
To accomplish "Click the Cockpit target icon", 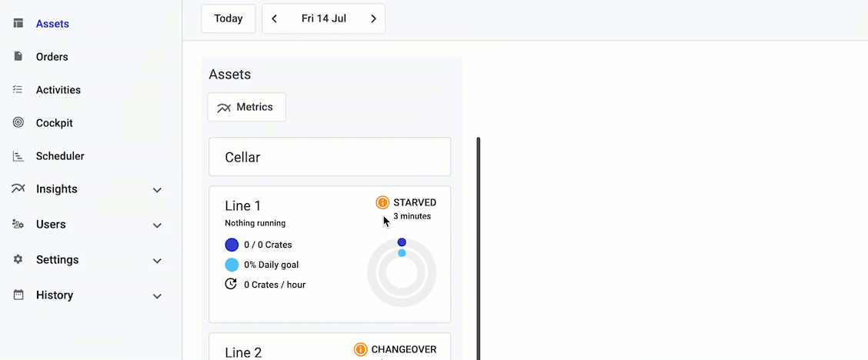I will pyautogui.click(x=18, y=123).
